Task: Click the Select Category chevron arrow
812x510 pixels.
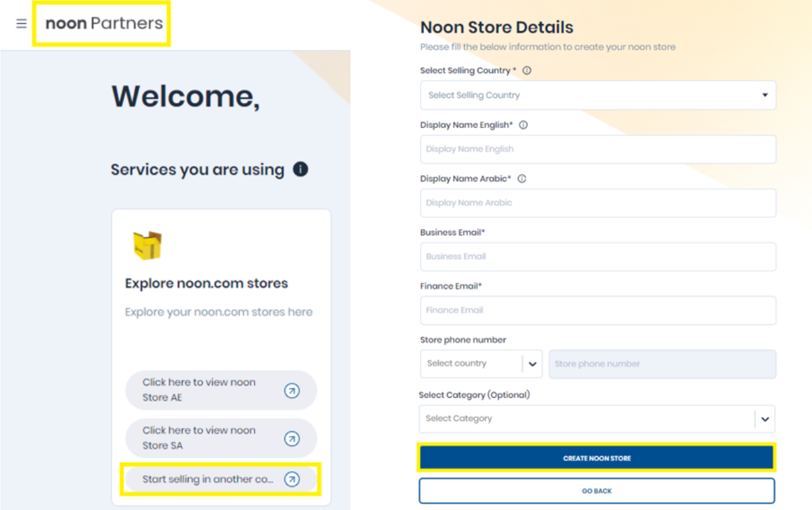Action: [x=765, y=419]
